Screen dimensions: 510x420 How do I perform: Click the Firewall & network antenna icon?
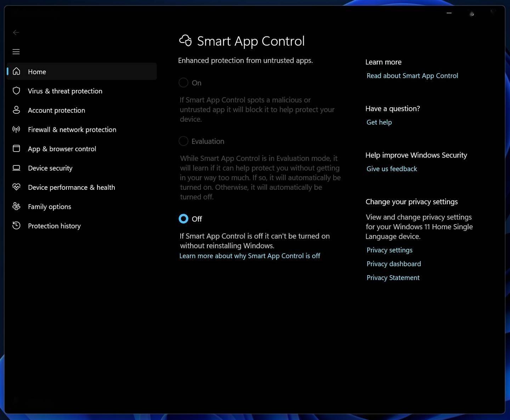(x=16, y=130)
